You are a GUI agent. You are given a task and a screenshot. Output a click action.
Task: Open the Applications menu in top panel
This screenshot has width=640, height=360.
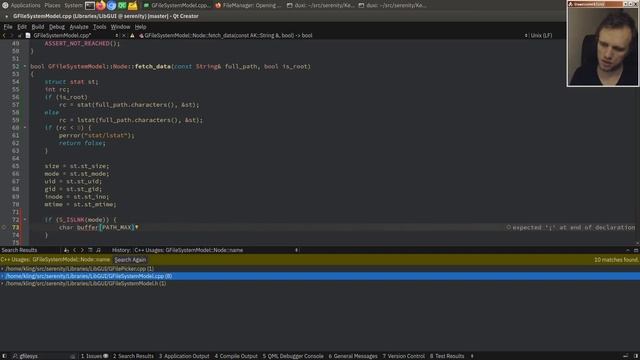(25, 5)
